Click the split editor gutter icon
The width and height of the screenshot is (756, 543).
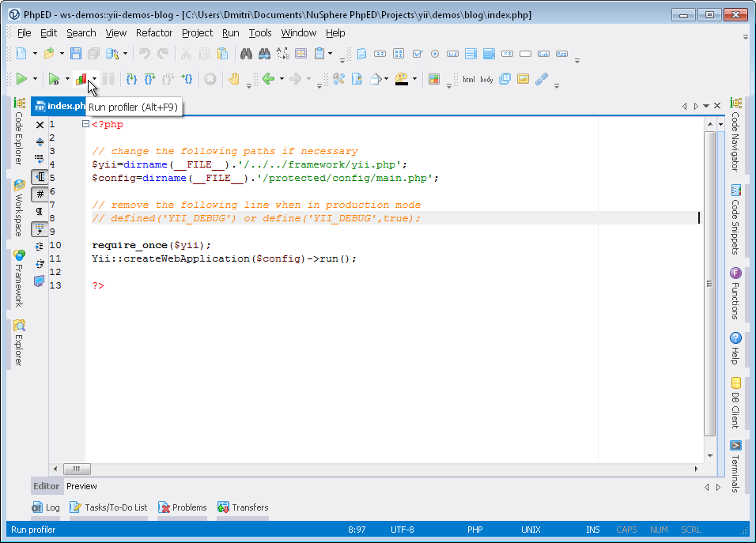click(40, 141)
